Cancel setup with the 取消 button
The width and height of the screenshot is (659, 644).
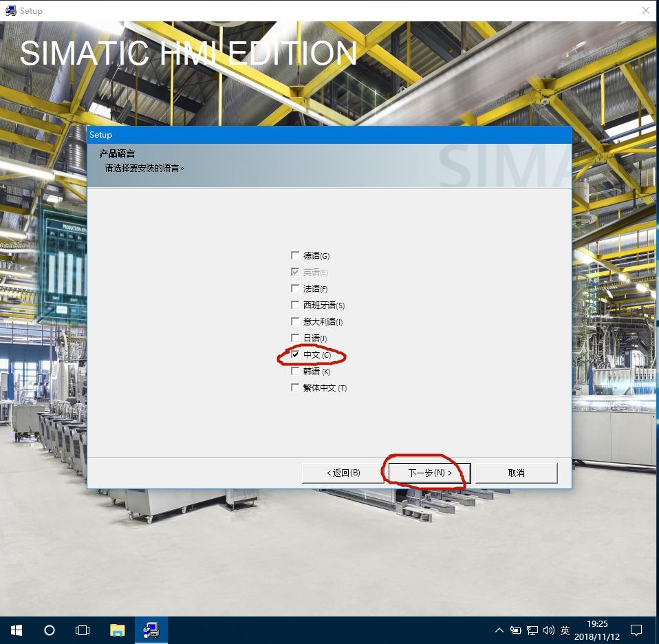click(x=515, y=473)
